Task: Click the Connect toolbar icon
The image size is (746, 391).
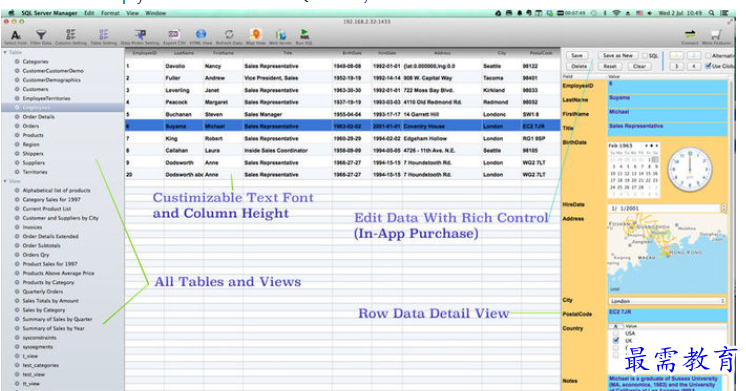Action: point(690,34)
